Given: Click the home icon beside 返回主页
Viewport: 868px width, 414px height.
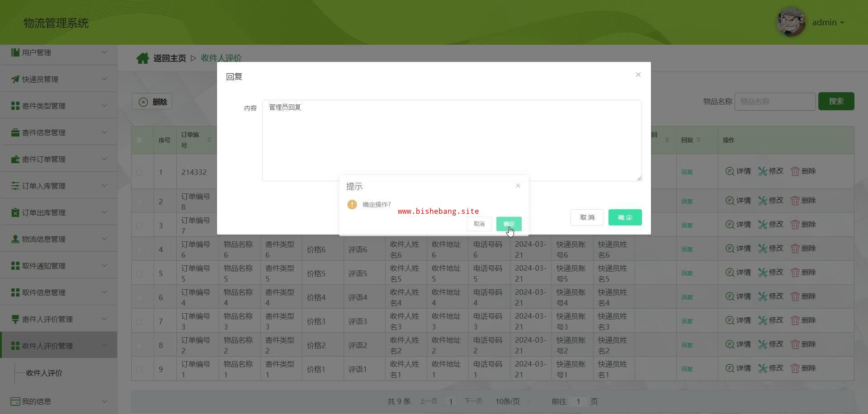Looking at the screenshot, I should pyautogui.click(x=142, y=58).
